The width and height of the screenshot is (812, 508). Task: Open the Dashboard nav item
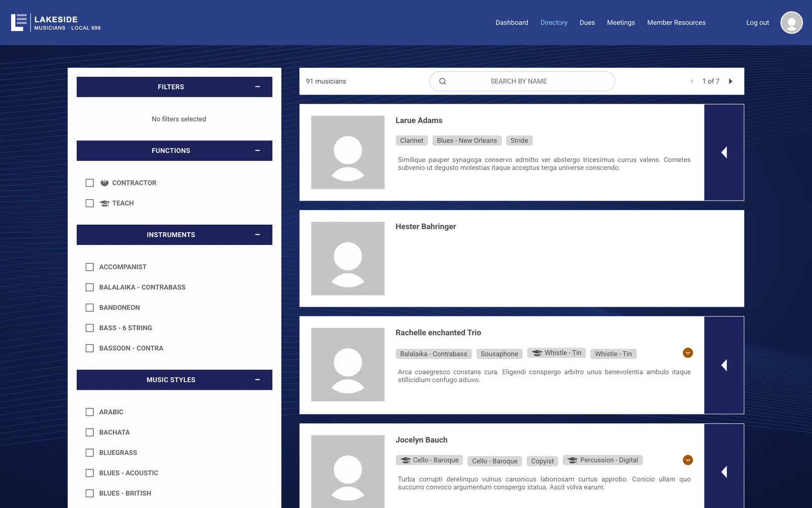tap(512, 22)
